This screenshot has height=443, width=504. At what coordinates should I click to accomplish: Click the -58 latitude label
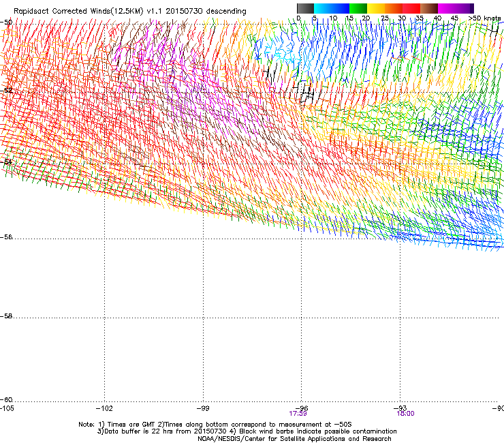coord(6,316)
